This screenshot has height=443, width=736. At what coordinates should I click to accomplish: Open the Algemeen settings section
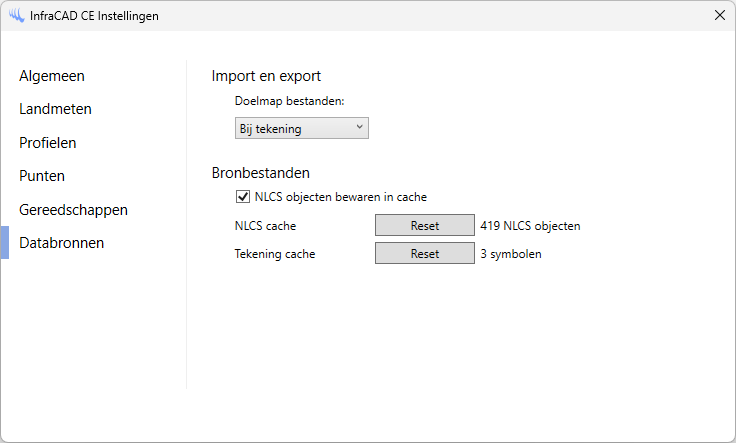tap(52, 76)
